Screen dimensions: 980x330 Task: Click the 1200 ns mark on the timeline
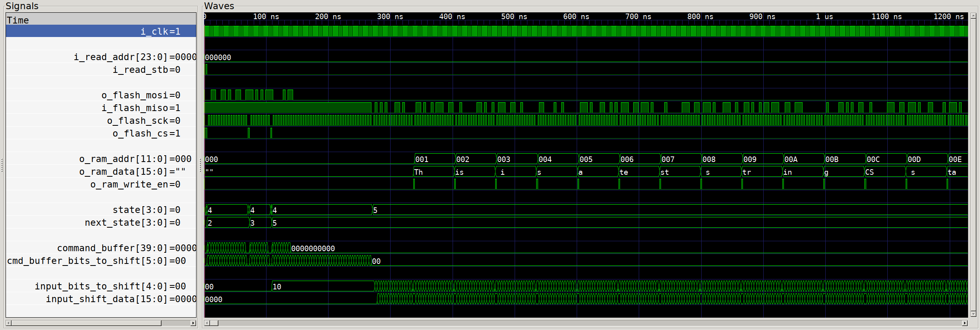[x=949, y=17]
